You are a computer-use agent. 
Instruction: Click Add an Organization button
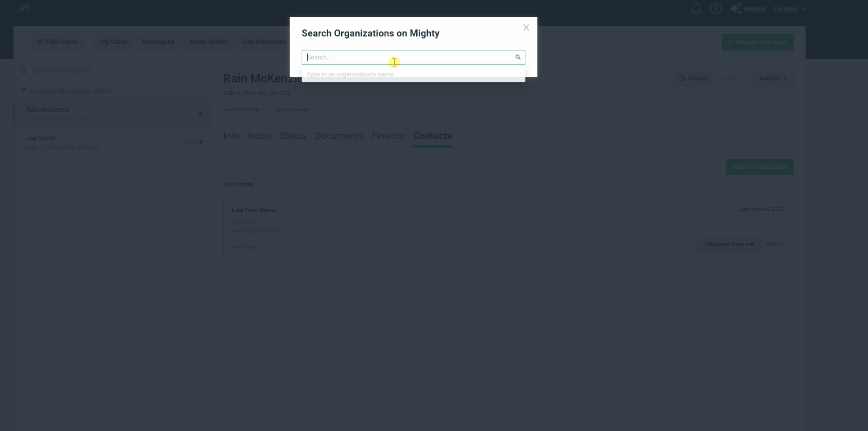click(759, 167)
